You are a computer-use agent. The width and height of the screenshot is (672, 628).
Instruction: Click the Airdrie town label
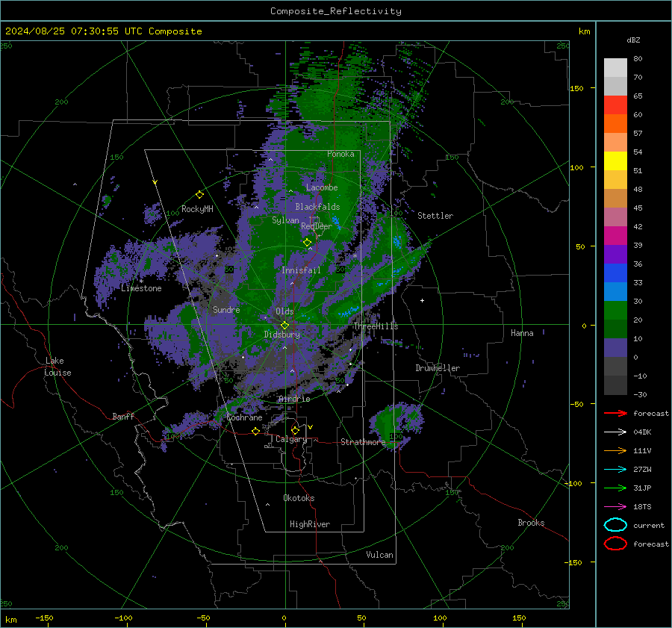(x=294, y=399)
